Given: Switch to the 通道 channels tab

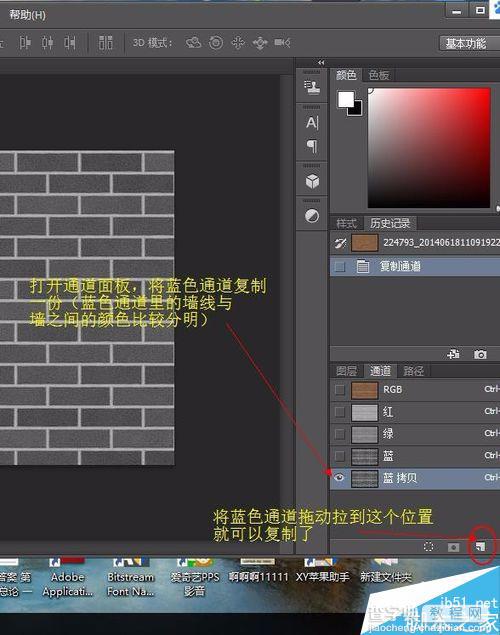Looking at the screenshot, I should click(x=380, y=371).
